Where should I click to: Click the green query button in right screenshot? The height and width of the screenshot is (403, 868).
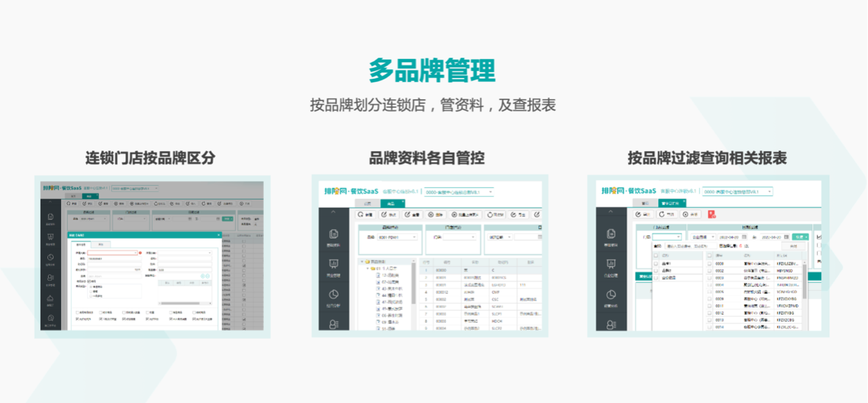(x=801, y=237)
